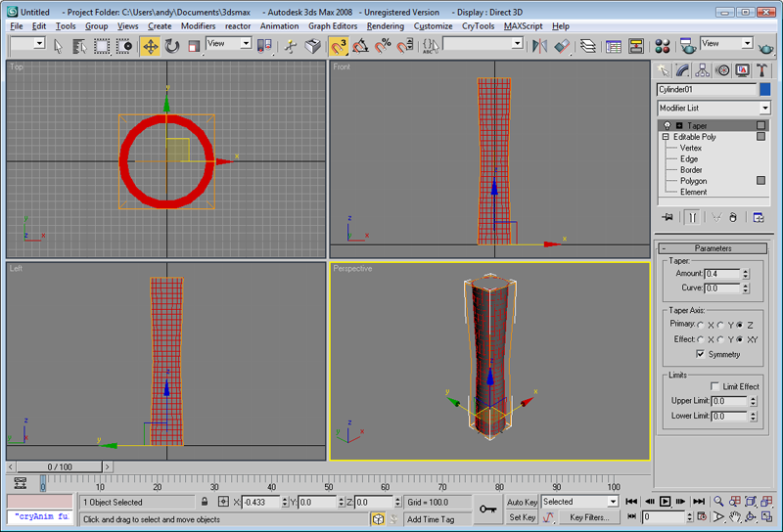Switch to Motion command panel

point(722,70)
